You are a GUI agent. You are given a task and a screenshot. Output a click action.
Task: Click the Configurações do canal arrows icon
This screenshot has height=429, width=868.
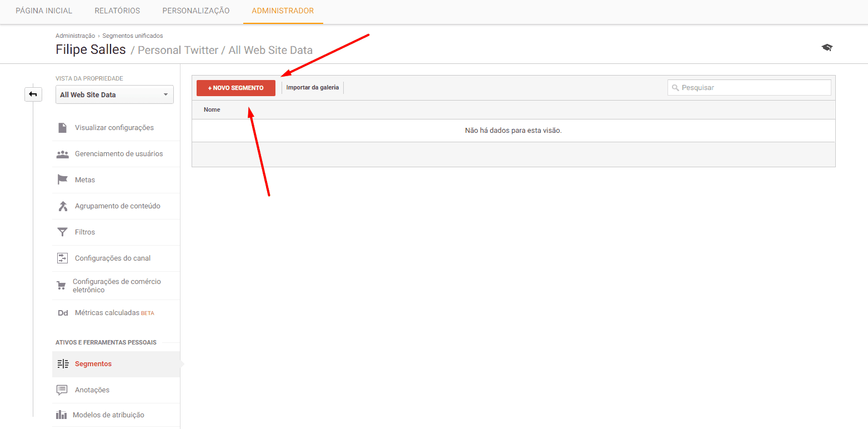[x=63, y=258]
